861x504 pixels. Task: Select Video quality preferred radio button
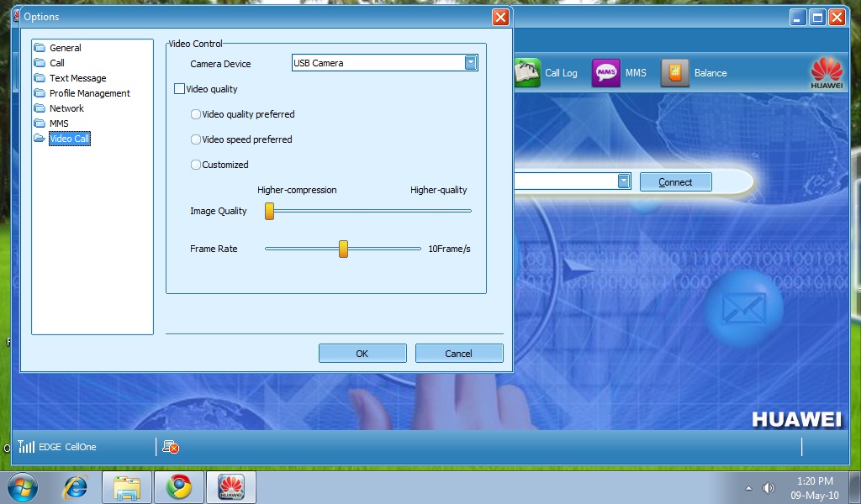point(195,114)
